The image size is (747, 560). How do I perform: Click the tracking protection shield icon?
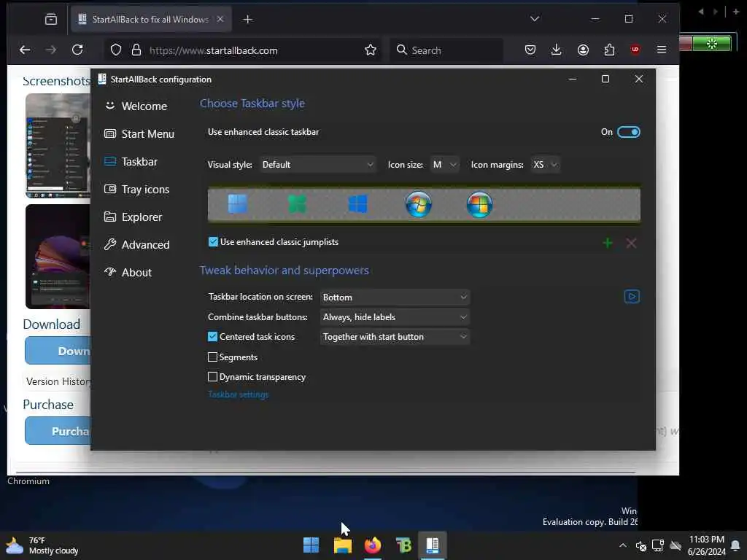(116, 50)
